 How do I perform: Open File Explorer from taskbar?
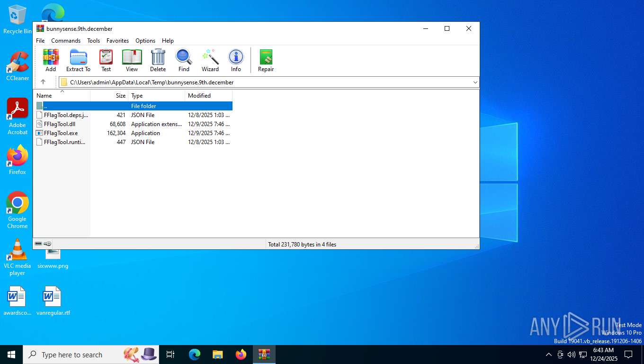point(217,355)
